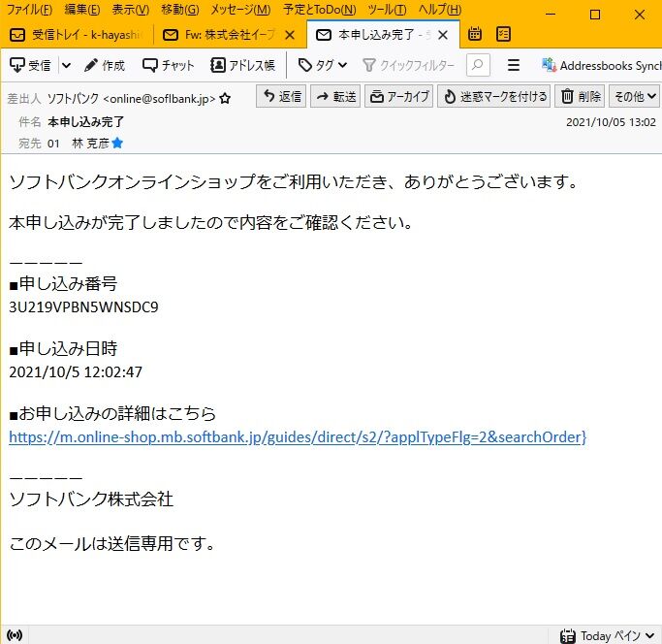Viewport: 662px width, 644px height.
Task: Open the チャット chat button
Action: point(168,66)
